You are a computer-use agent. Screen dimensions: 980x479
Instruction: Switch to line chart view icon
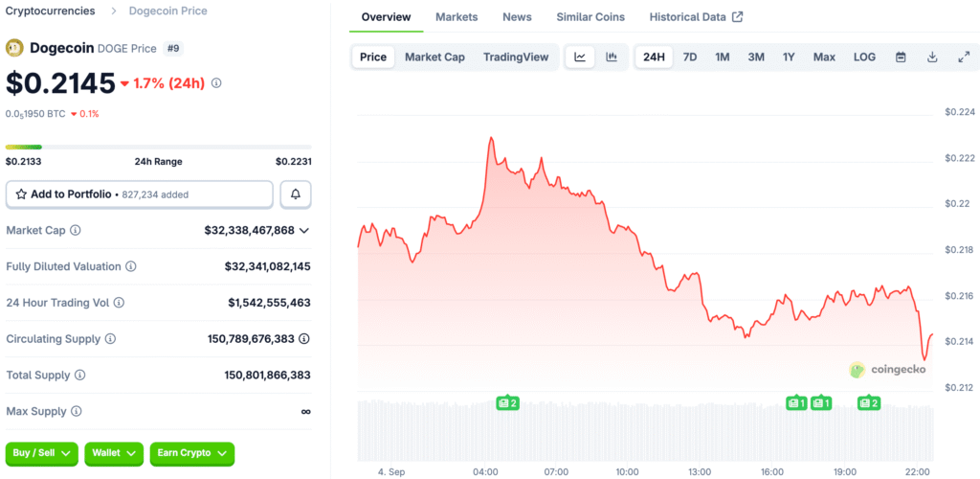point(580,57)
